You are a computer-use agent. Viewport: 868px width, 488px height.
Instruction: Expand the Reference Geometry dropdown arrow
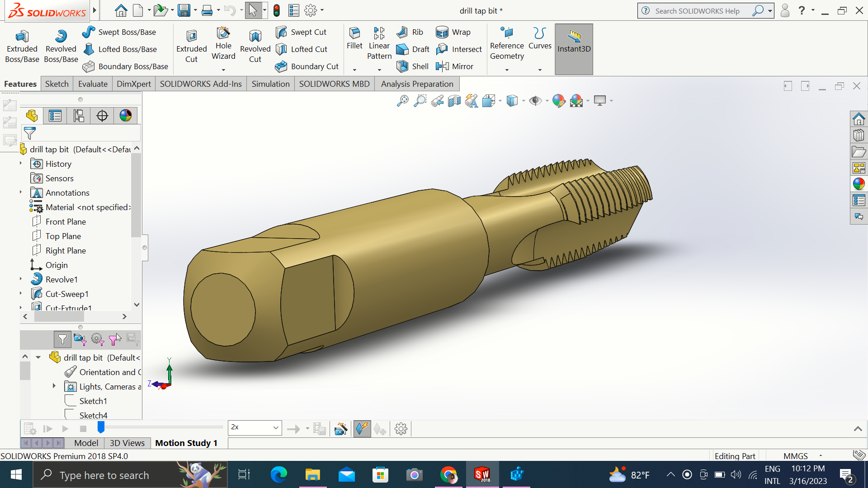point(507,70)
